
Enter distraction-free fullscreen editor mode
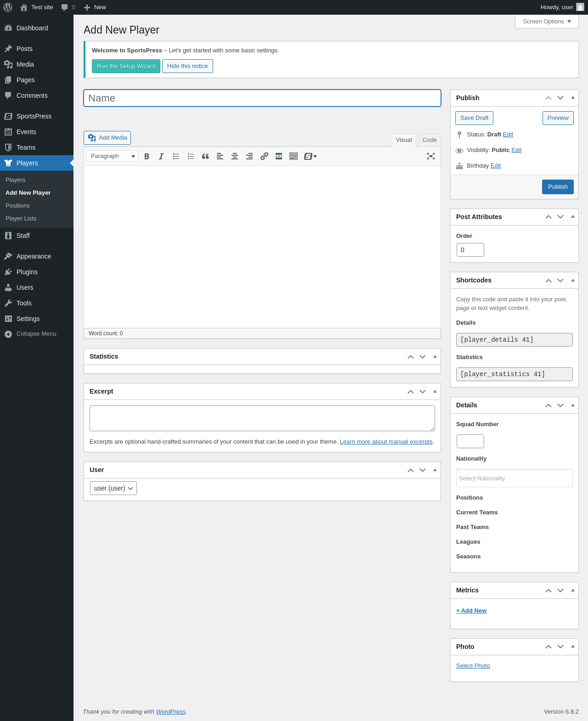431,157
